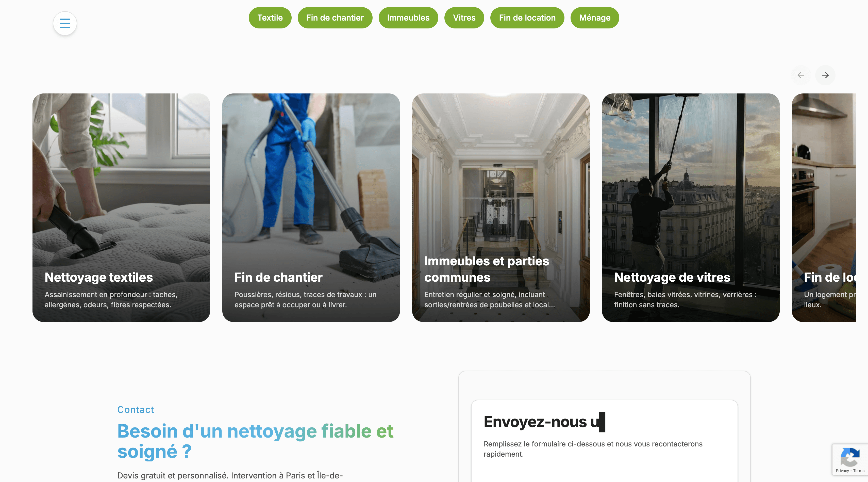Click the left carousel arrow
This screenshot has width=868, height=482.
pyautogui.click(x=800, y=75)
